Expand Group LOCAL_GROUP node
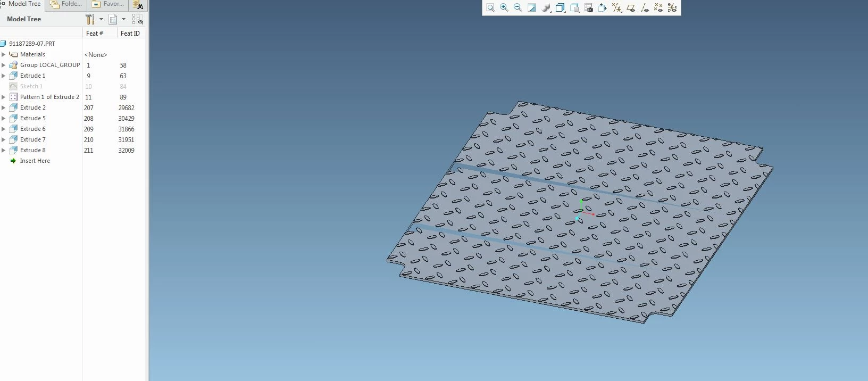Screen dimensions: 868x381 [3, 65]
